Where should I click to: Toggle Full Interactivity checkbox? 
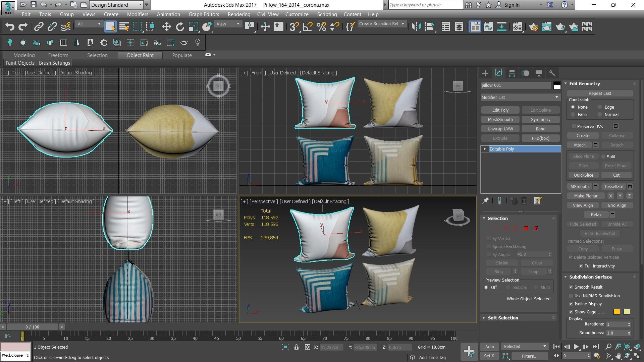pyautogui.click(x=581, y=266)
